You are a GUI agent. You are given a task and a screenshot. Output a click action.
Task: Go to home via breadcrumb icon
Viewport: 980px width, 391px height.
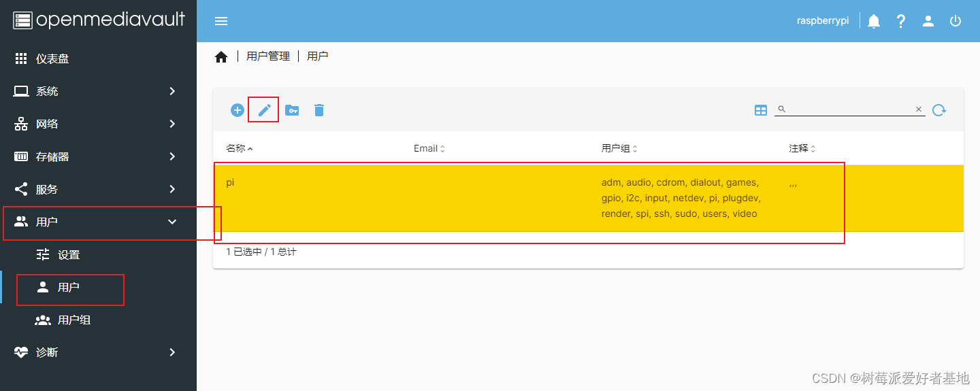tap(221, 57)
